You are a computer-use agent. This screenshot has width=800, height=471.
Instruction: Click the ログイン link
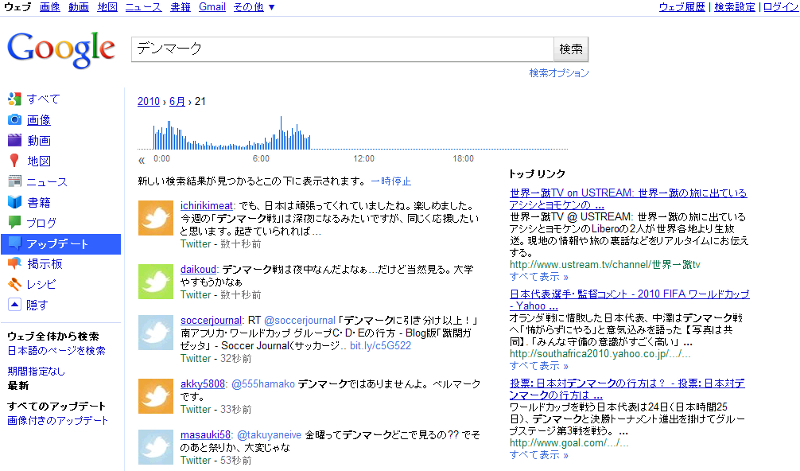781,7
